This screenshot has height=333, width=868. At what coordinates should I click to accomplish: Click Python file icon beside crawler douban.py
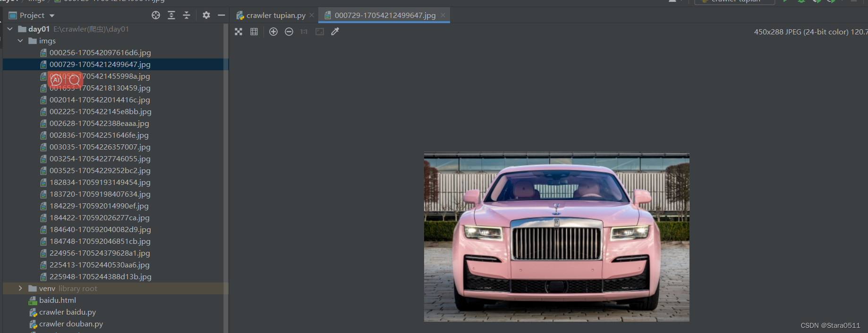coord(33,324)
